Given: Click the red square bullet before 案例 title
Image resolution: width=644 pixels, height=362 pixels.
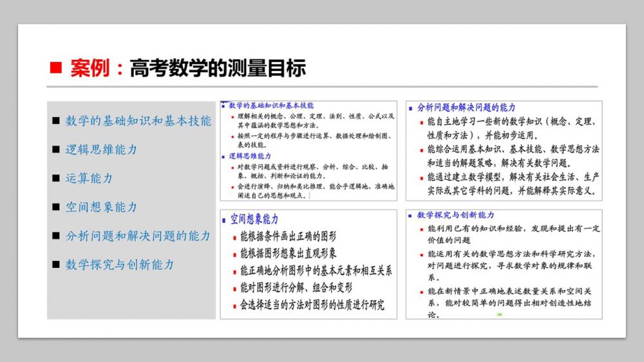Looking at the screenshot, I should (x=56, y=68).
